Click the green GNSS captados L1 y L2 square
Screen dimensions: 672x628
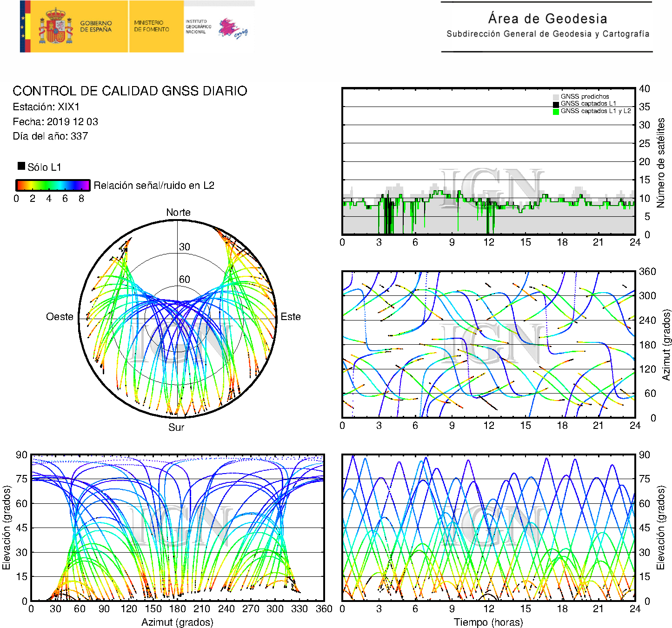(556, 111)
